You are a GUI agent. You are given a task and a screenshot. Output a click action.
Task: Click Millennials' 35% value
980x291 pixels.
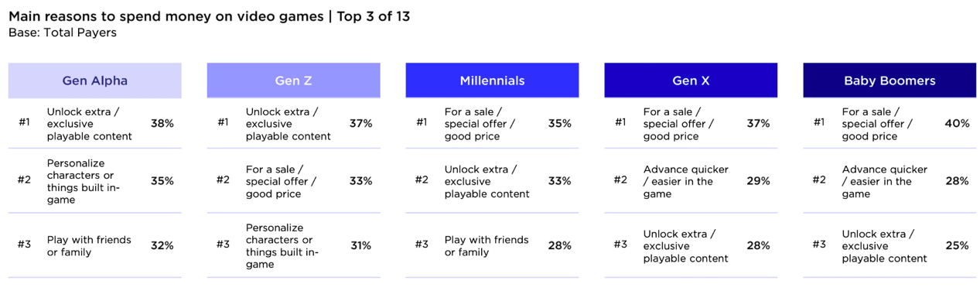pyautogui.click(x=560, y=124)
